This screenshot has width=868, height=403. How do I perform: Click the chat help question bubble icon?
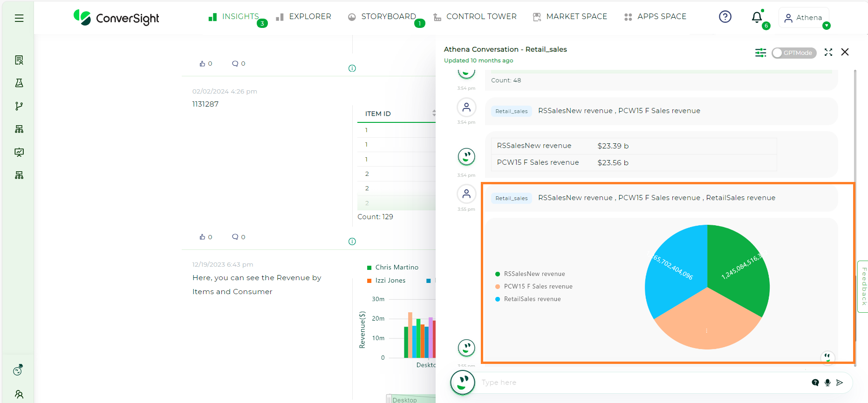pyautogui.click(x=815, y=383)
